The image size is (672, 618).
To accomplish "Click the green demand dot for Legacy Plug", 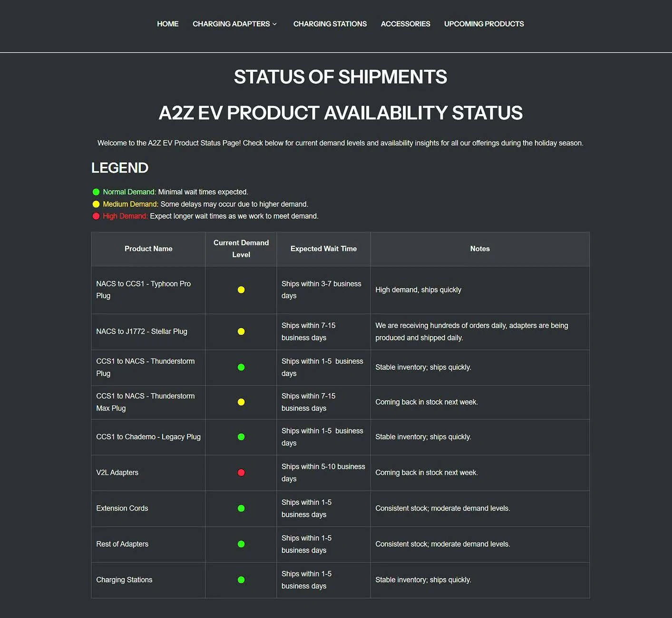I will (241, 437).
